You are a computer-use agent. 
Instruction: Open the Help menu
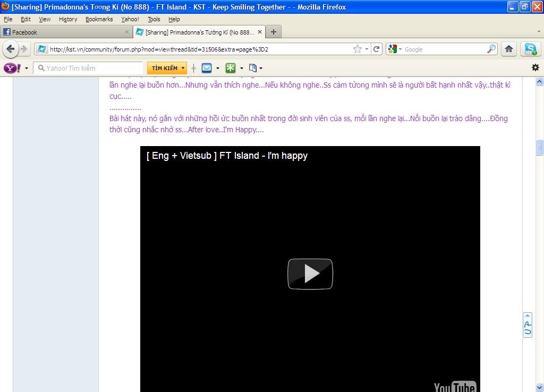pyautogui.click(x=174, y=19)
